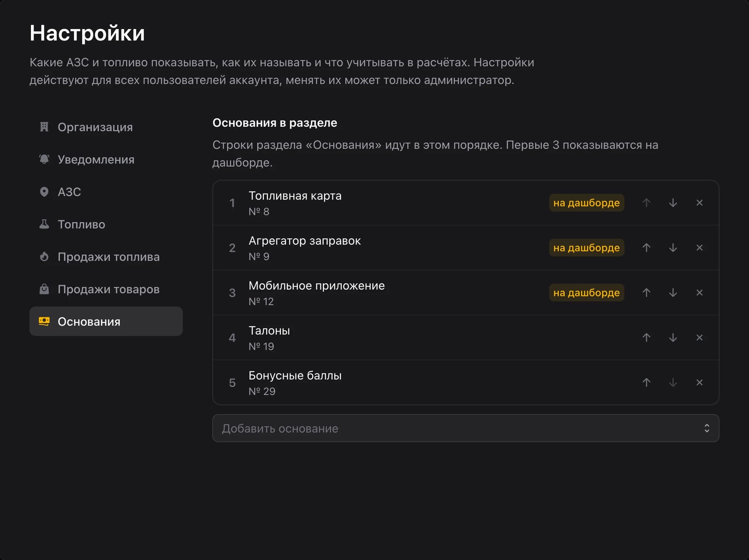Click the map pin icon beside «АЗС»
The image size is (749, 560).
tap(44, 192)
